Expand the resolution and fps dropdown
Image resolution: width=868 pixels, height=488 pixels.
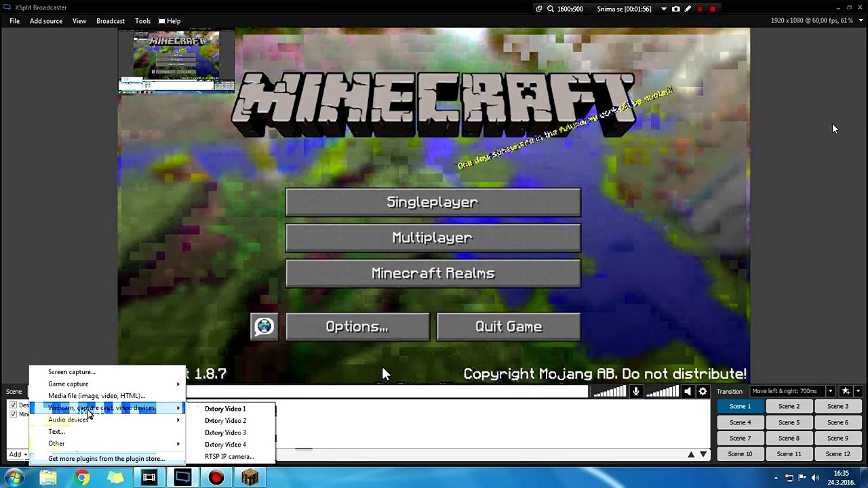[860, 21]
